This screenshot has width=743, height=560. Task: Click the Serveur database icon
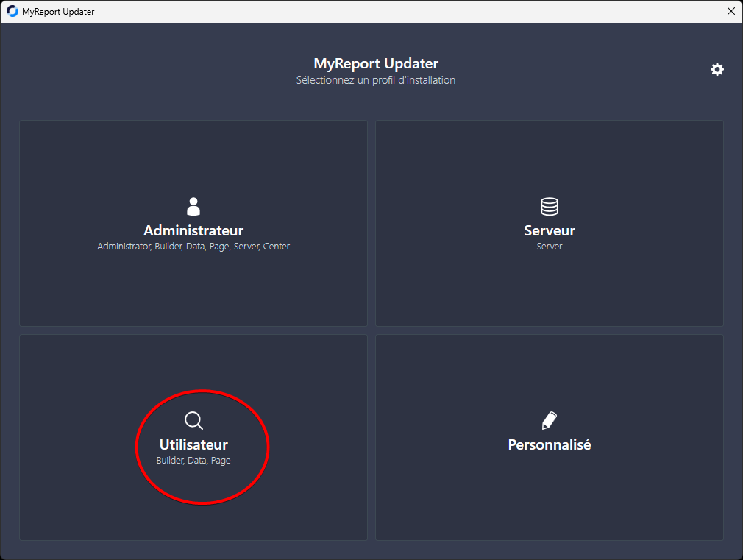click(x=550, y=206)
